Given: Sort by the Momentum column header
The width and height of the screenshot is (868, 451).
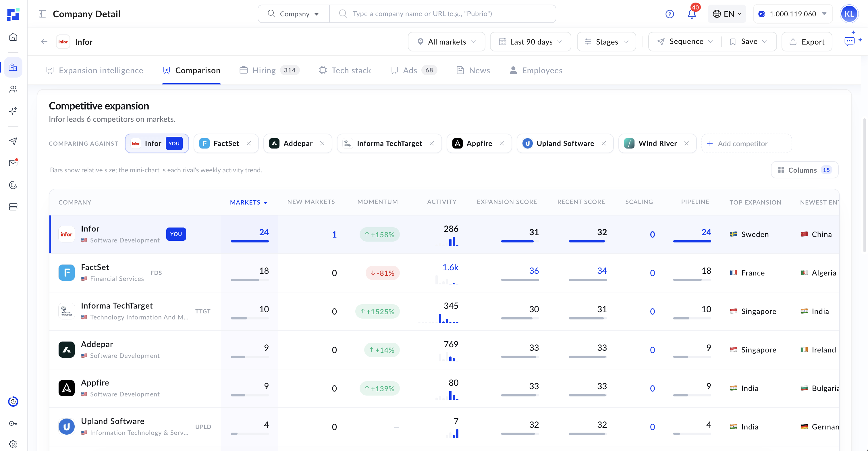Looking at the screenshot, I should pos(377,202).
